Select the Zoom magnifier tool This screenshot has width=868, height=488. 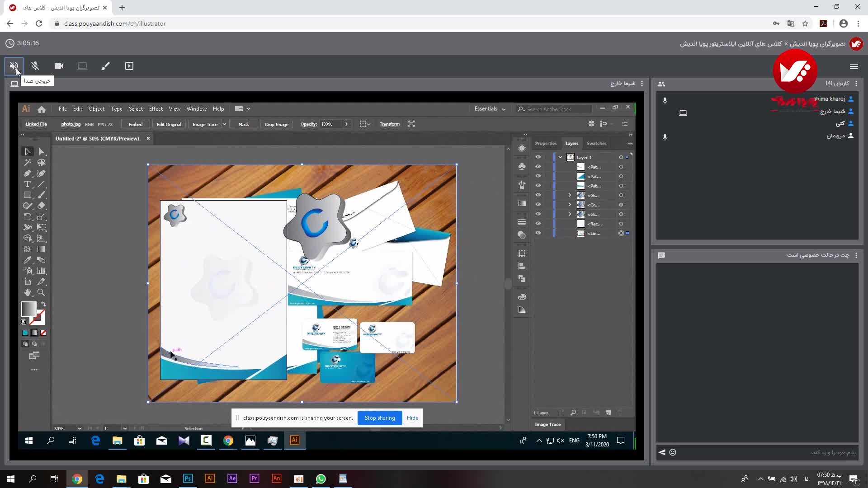(41, 292)
